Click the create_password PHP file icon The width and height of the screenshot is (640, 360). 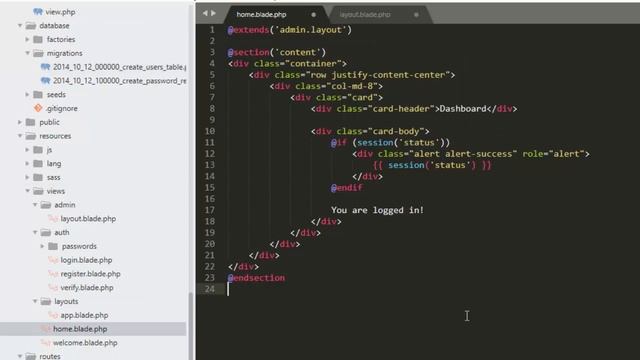point(45,81)
